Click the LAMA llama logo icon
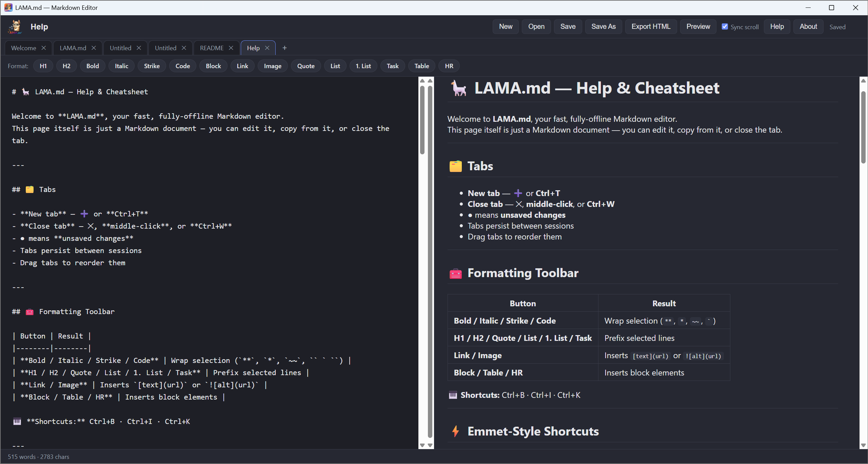Screen dimensions: 868x464 point(15,27)
